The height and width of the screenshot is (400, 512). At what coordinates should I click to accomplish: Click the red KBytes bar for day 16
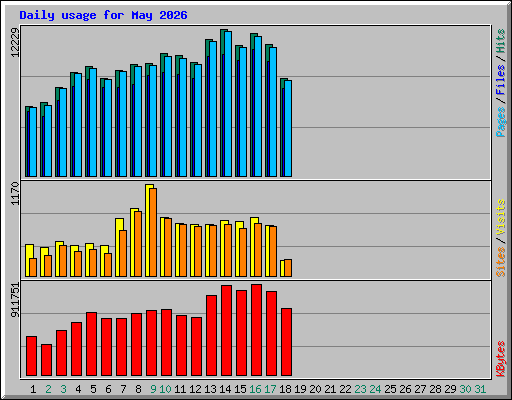[x=256, y=330]
